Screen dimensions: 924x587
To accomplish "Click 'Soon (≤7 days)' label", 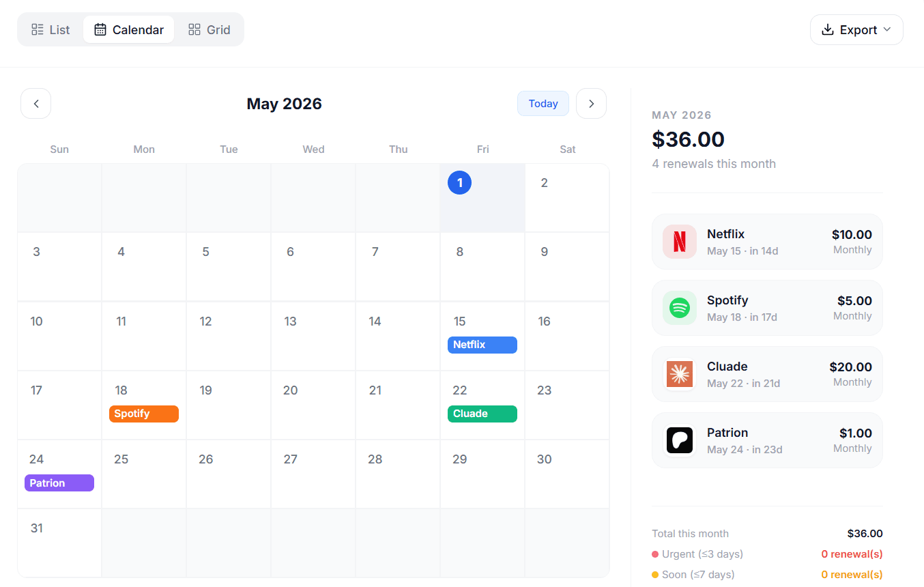I will pos(698,575).
